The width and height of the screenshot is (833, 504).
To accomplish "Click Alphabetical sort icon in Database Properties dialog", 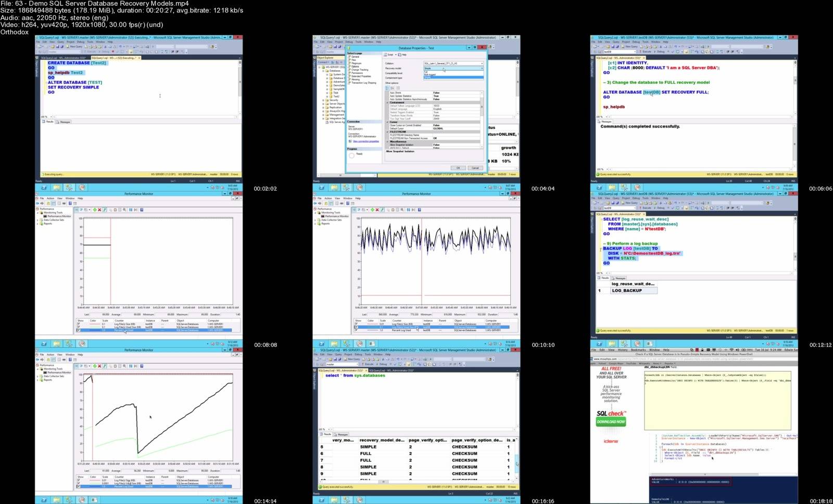I will [392, 88].
